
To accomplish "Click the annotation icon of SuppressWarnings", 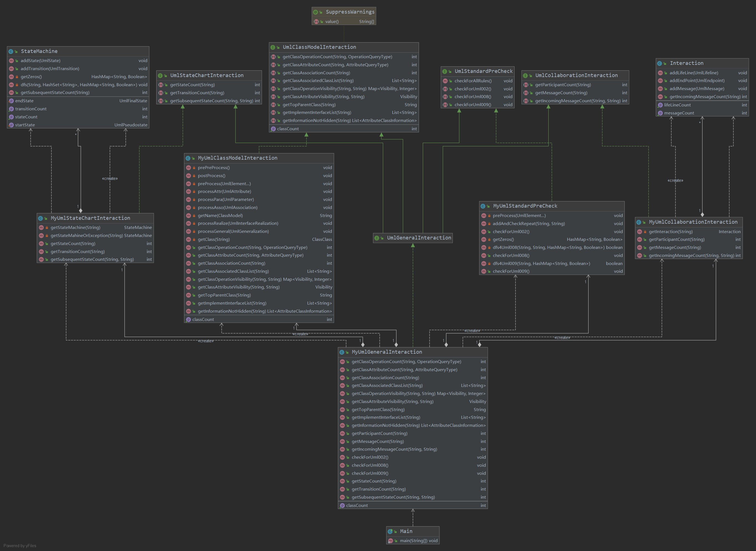I will pyautogui.click(x=315, y=12).
